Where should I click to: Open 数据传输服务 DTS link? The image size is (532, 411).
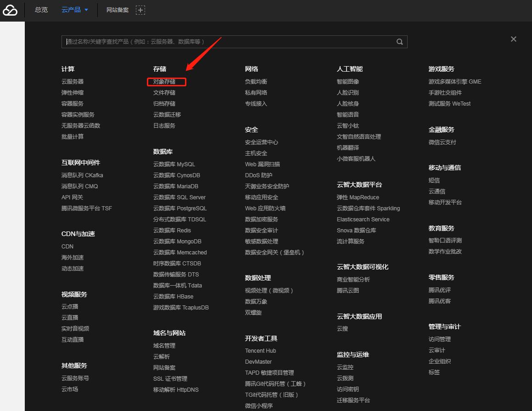(x=176, y=275)
